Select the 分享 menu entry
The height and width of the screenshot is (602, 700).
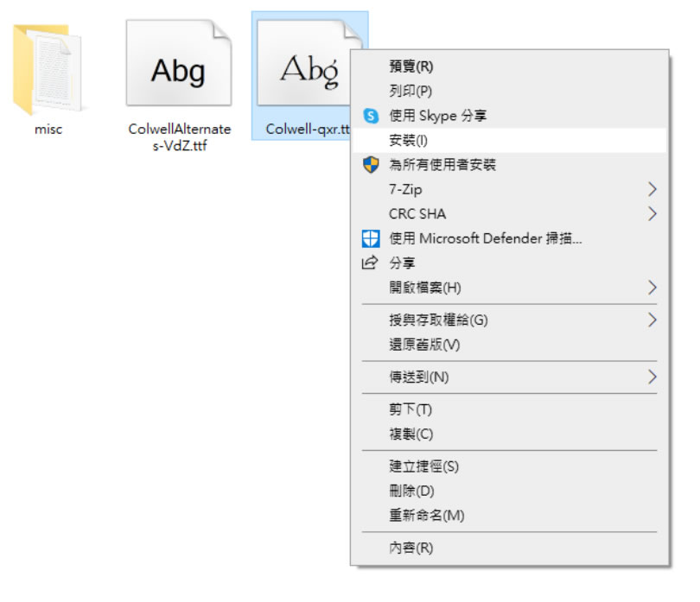(x=509, y=263)
